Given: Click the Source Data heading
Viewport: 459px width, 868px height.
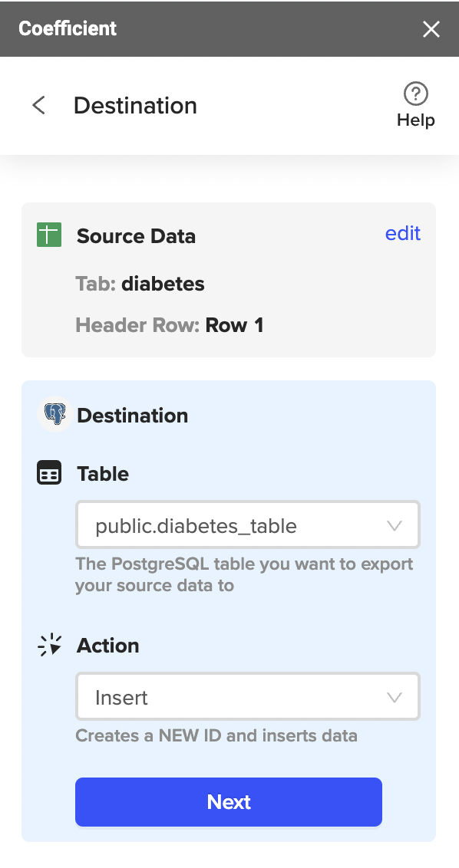Looking at the screenshot, I should point(137,236).
